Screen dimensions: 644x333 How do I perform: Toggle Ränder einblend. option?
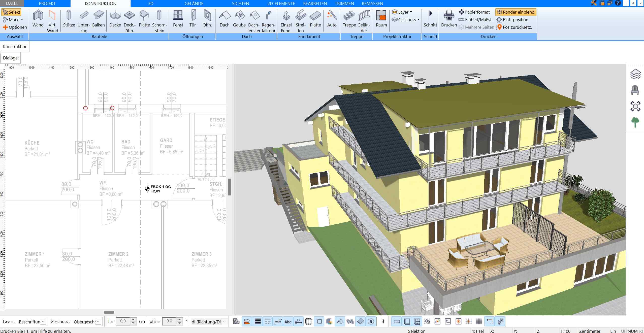coord(516,12)
